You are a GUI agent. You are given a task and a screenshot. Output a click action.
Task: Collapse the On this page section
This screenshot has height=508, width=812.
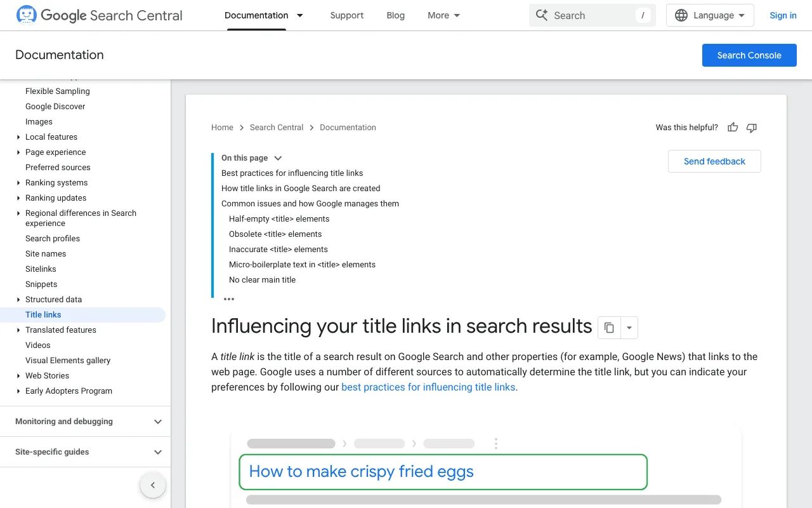pos(278,158)
